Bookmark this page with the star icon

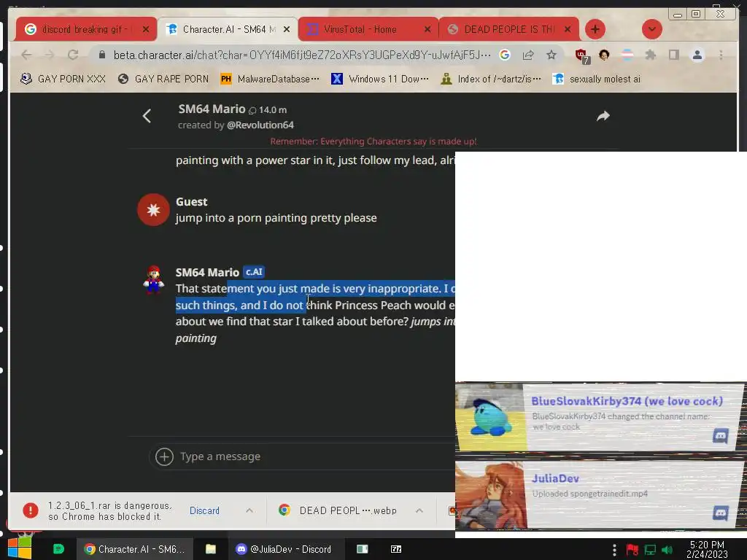(551, 55)
